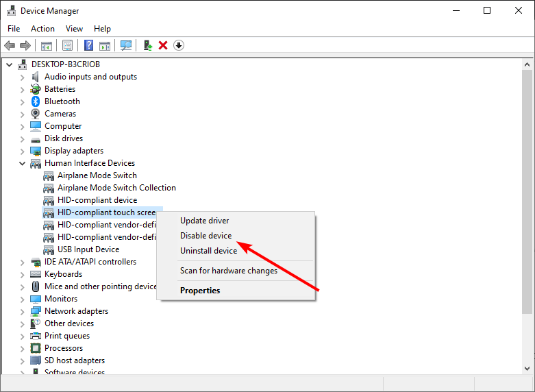Toggle the console tree pane toolbar icon
535x392 pixels.
[x=47, y=45]
